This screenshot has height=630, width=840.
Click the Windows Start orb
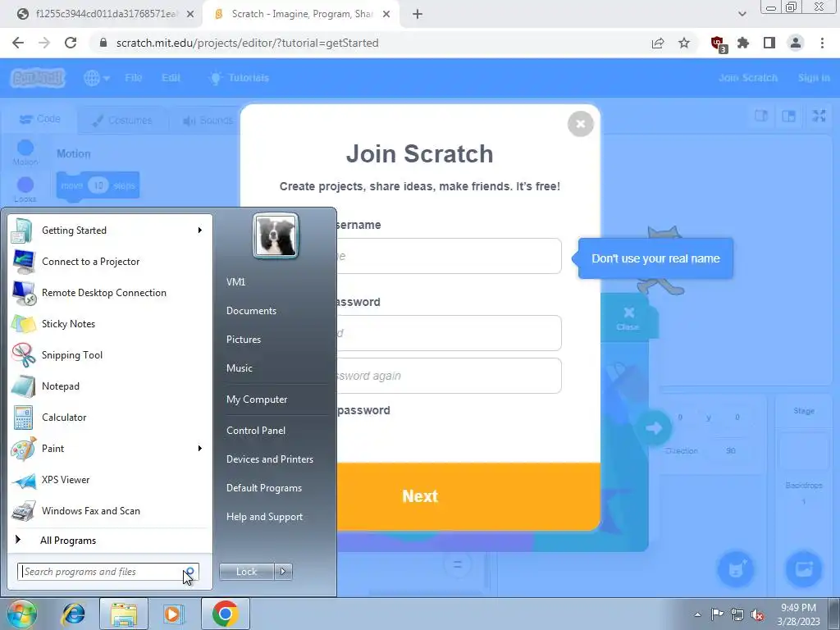pyautogui.click(x=21, y=614)
